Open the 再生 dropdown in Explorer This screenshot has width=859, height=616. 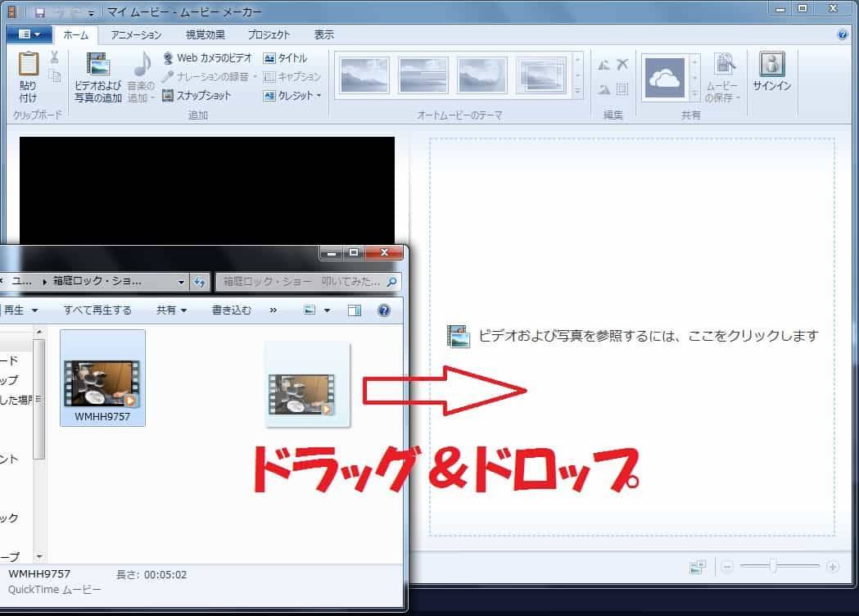pos(22,310)
